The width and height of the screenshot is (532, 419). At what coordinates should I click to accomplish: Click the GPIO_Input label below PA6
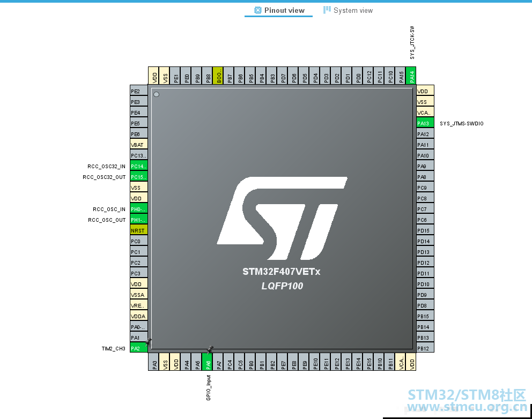(x=208, y=387)
